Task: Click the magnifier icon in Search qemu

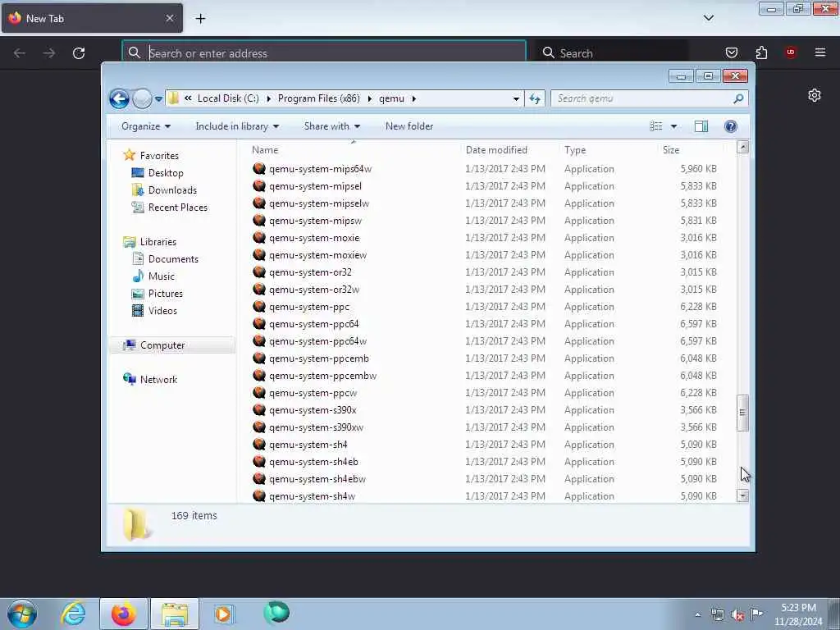Action: pyautogui.click(x=738, y=98)
